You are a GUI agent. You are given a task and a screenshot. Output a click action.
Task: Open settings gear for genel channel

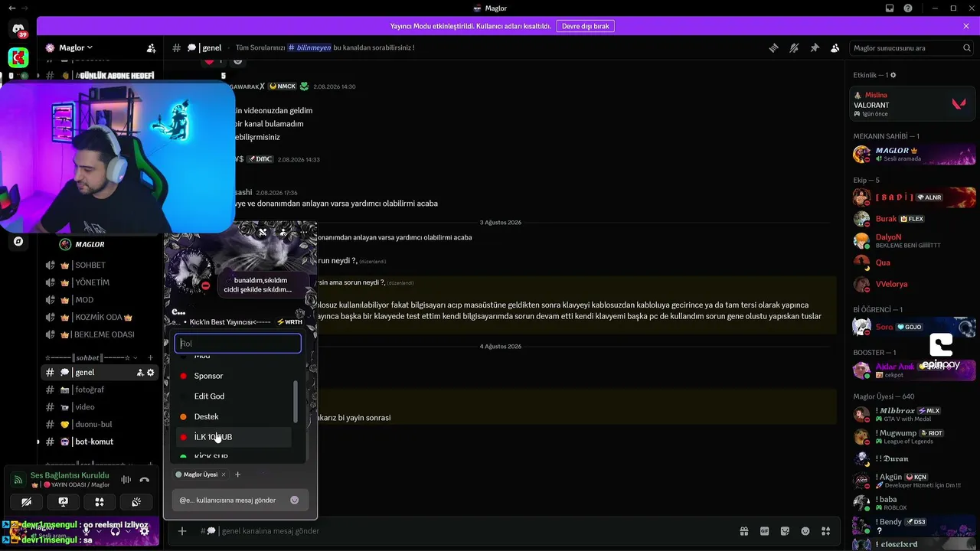(x=151, y=373)
